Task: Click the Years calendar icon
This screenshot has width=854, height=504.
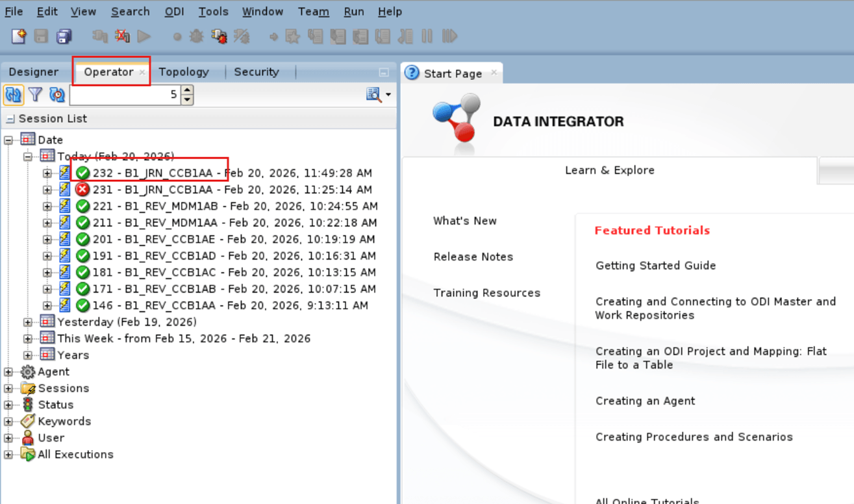Action: pyautogui.click(x=47, y=355)
